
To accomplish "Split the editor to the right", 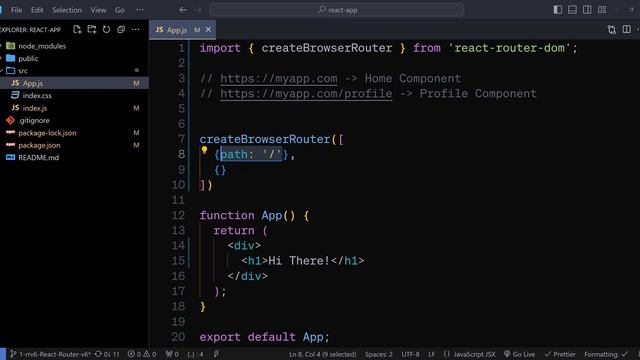I will (x=627, y=29).
